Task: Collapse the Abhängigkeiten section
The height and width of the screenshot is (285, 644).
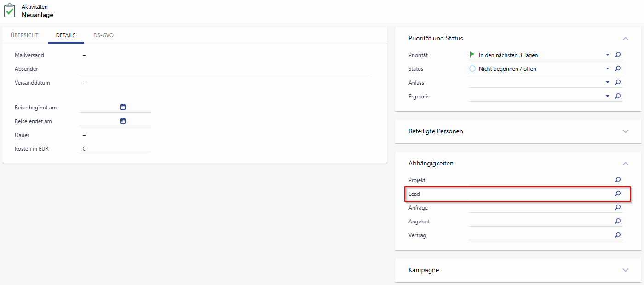Action: (625, 163)
